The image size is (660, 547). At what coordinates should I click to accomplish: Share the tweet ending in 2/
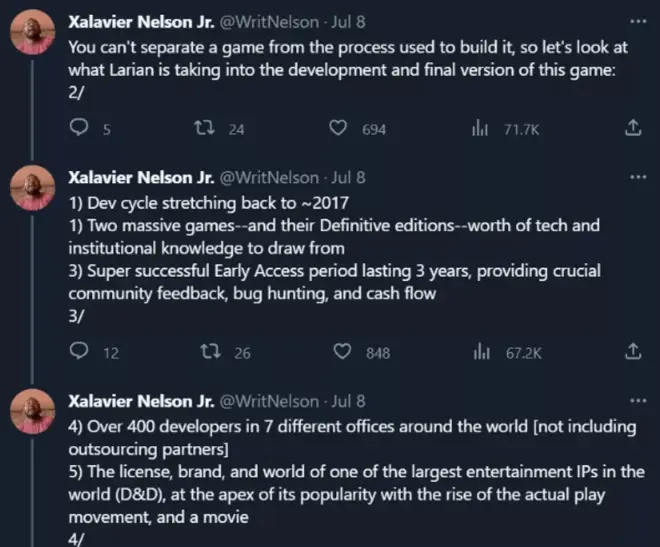(x=632, y=128)
